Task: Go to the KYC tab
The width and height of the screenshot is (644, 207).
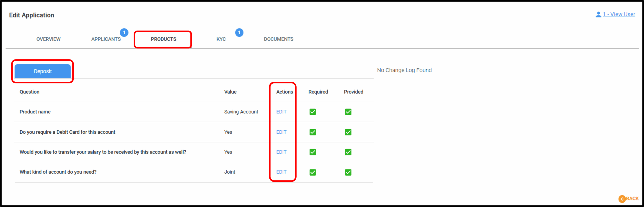Action: [221, 39]
